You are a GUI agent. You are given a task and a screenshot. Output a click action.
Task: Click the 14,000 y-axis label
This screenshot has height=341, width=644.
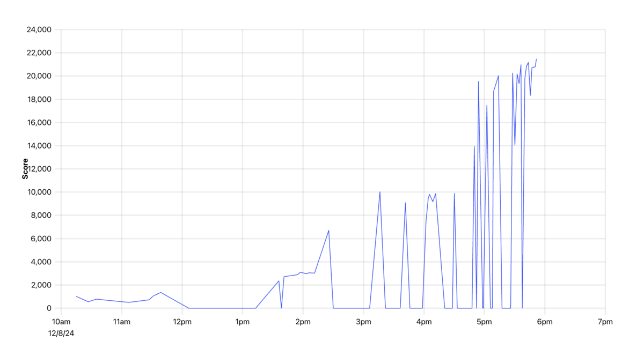pyautogui.click(x=39, y=146)
